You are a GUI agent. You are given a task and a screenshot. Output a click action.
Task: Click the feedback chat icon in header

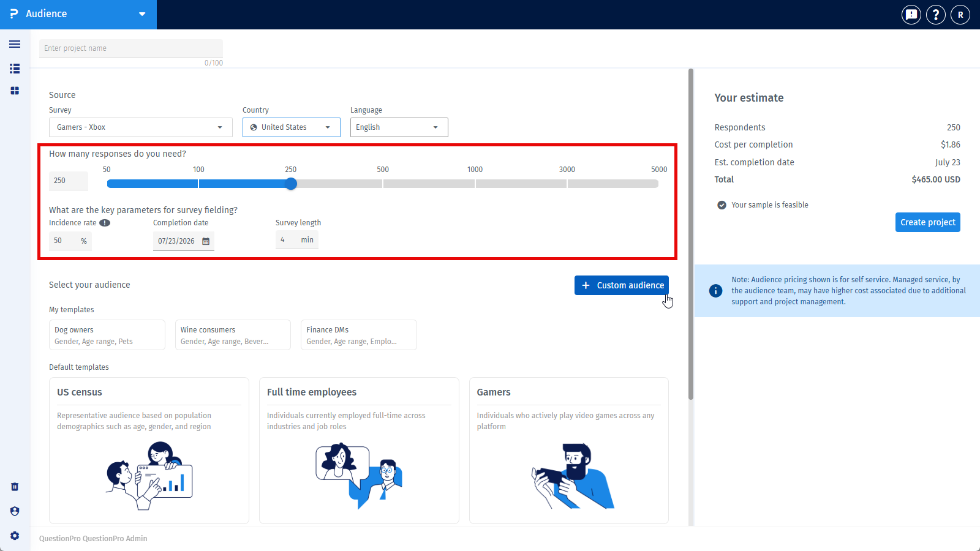click(911, 14)
